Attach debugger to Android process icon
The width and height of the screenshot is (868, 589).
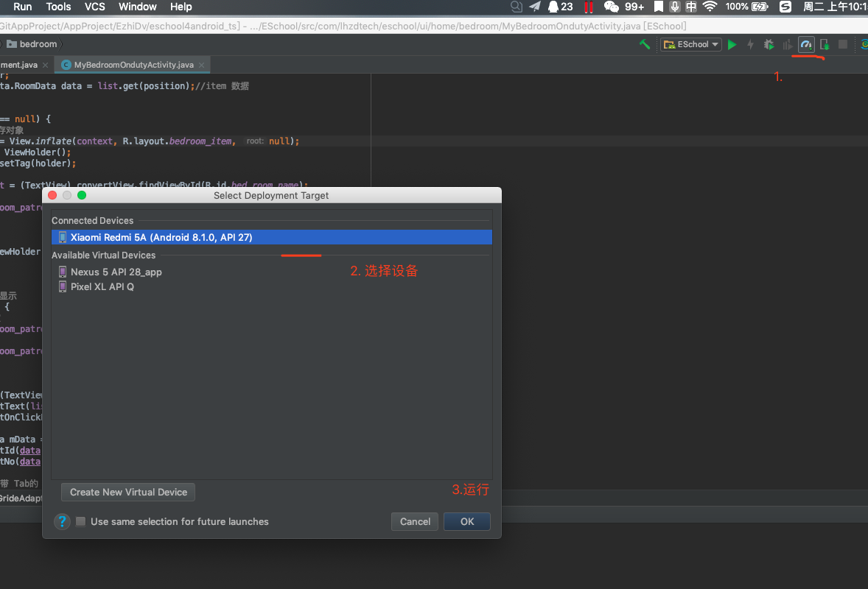click(824, 44)
